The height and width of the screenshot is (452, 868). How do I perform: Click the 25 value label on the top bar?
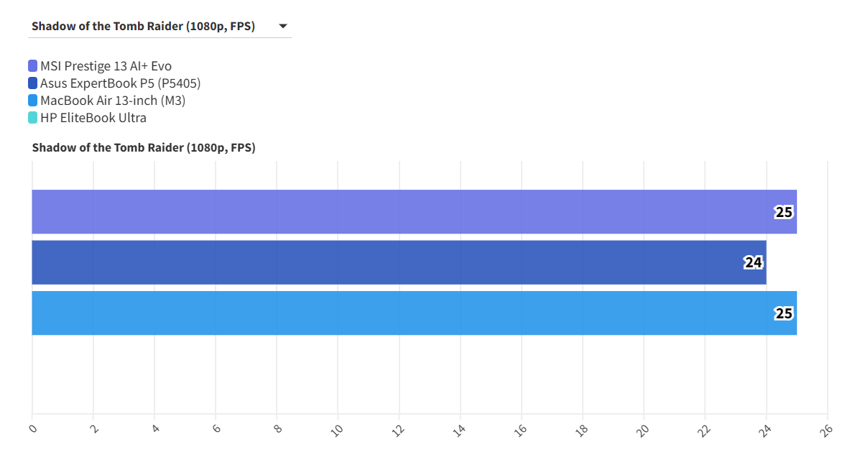pyautogui.click(x=783, y=212)
